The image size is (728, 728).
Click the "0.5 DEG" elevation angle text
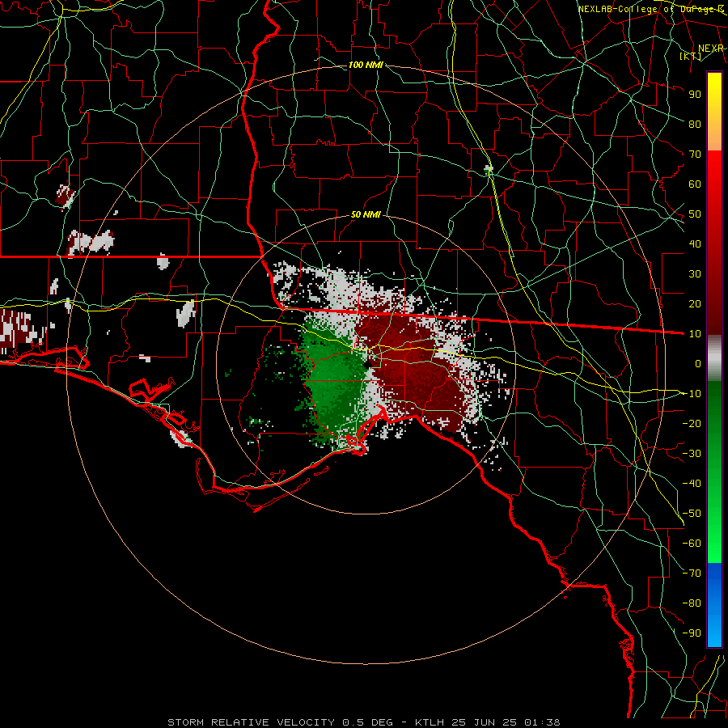(x=368, y=722)
